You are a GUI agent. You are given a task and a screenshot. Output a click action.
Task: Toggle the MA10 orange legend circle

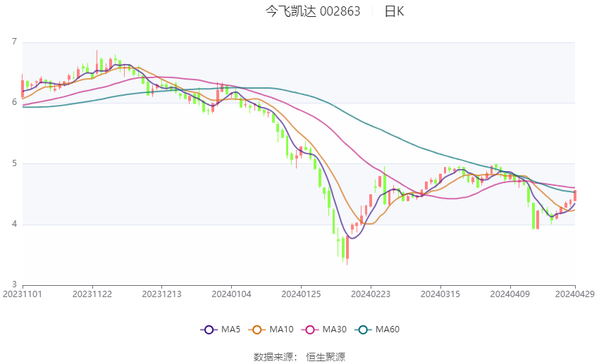coord(257,330)
